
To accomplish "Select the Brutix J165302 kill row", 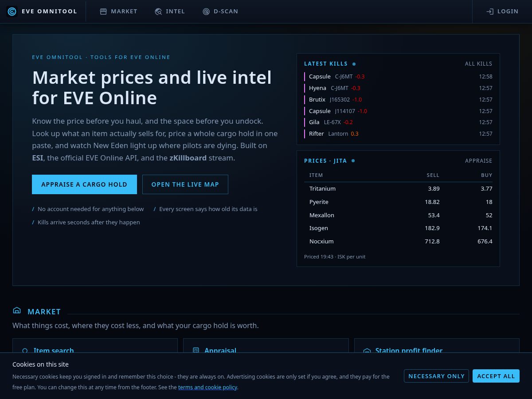I will coord(398,100).
